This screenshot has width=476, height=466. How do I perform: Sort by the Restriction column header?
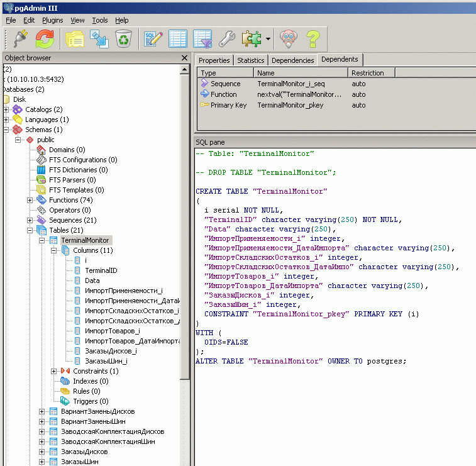pos(371,73)
